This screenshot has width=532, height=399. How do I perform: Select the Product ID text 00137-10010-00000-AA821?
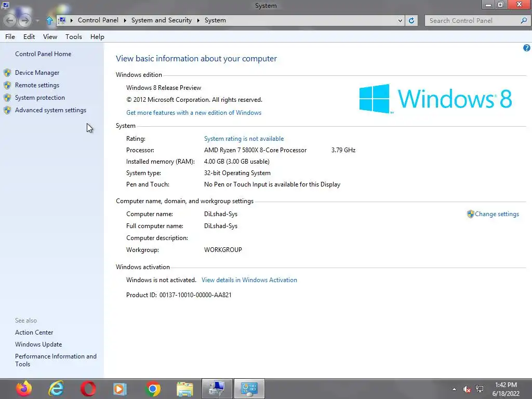[x=195, y=295]
